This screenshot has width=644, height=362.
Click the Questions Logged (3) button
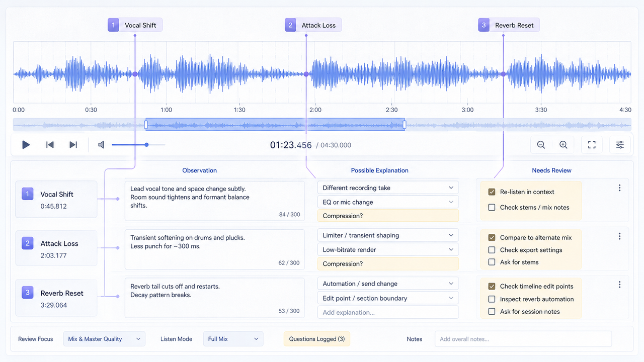[x=316, y=339]
